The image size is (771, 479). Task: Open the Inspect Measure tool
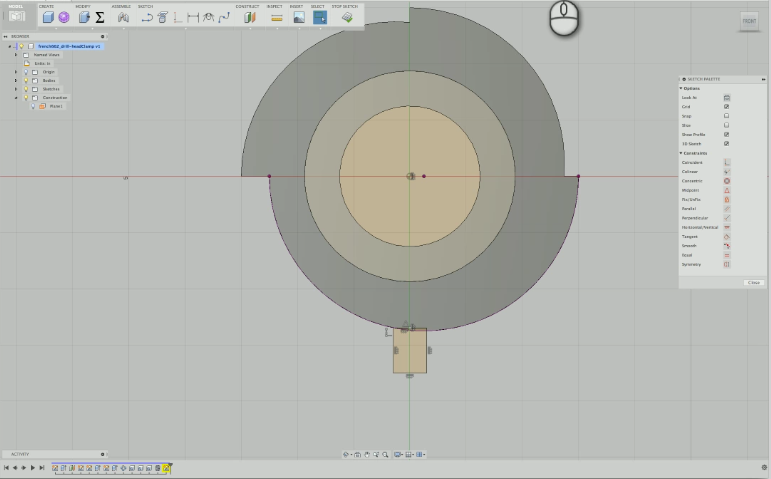277,18
